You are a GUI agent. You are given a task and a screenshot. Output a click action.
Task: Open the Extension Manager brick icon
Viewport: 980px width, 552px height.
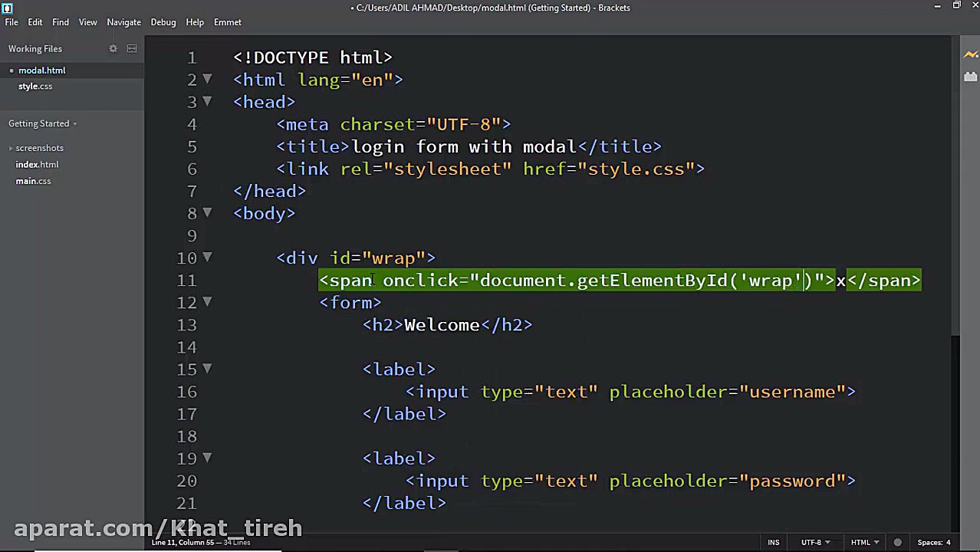pyautogui.click(x=970, y=76)
